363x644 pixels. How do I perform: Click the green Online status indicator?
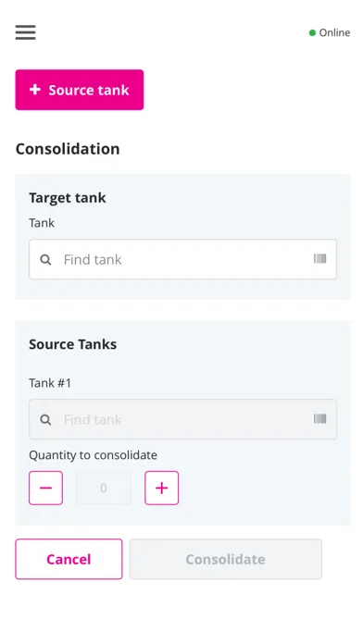click(x=330, y=32)
